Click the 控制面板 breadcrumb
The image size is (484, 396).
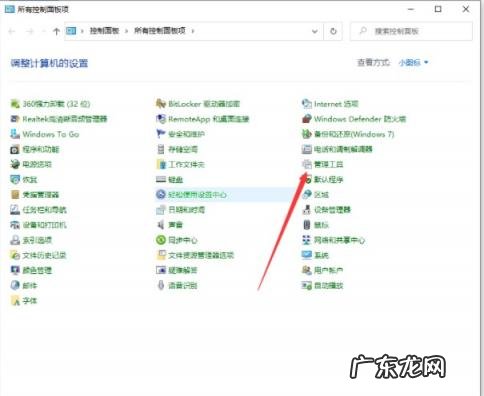[x=104, y=31]
